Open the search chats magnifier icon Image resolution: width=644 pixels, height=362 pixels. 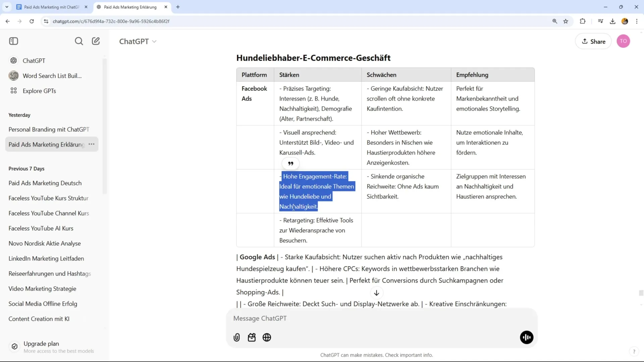click(79, 41)
